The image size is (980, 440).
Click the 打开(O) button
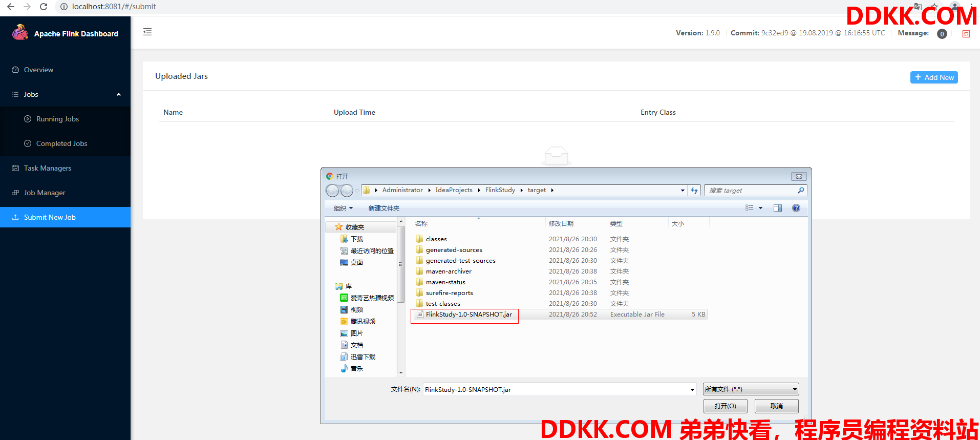[x=725, y=406]
